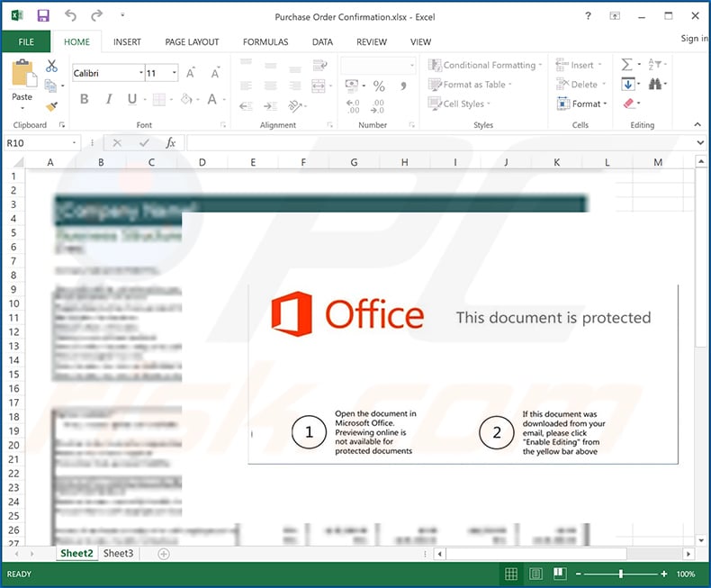The image size is (711, 588).
Task: Add a new sheet with plus button
Action: (x=164, y=554)
